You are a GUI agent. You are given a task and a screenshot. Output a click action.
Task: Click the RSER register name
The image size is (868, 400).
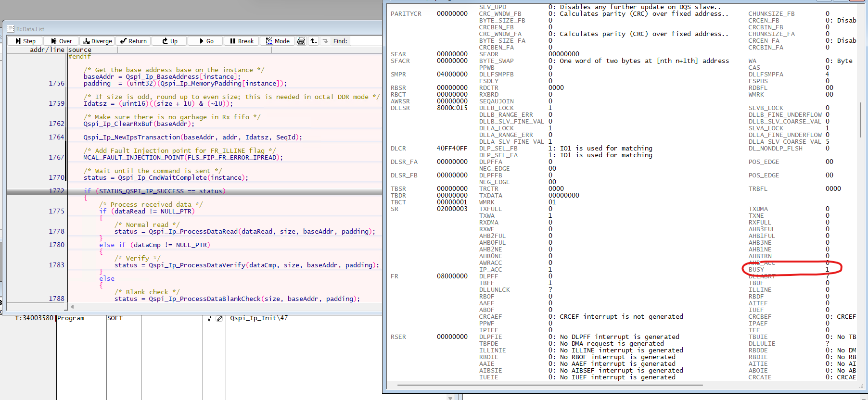pos(398,337)
